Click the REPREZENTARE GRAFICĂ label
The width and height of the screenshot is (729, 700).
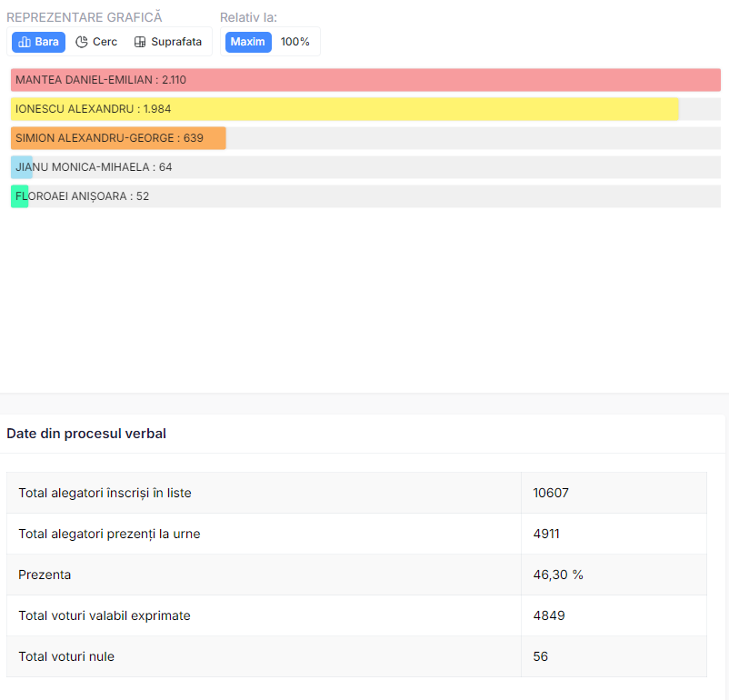85,17
